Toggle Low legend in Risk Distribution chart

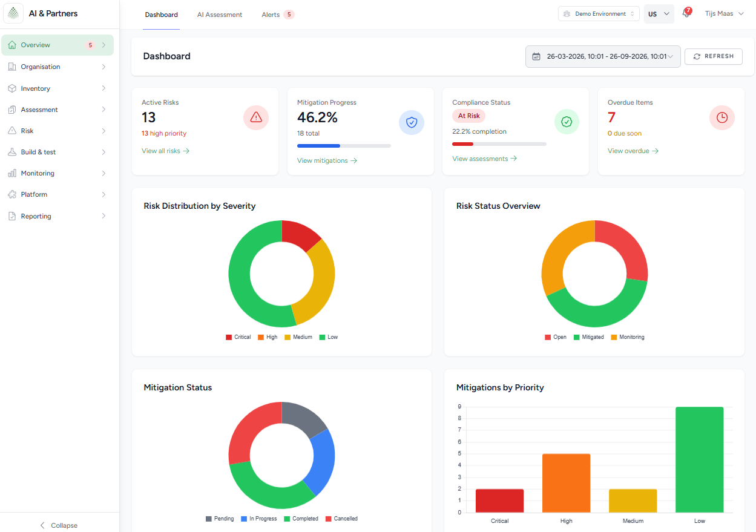click(x=329, y=337)
